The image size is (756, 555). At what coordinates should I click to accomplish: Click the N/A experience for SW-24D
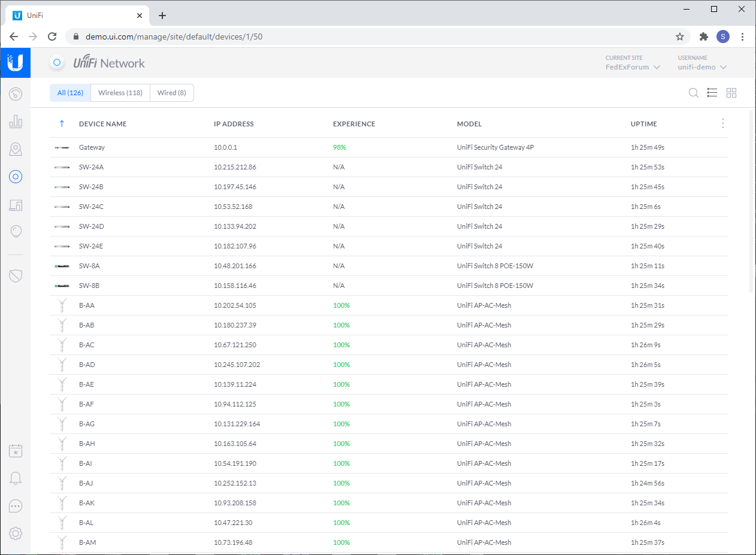(339, 226)
